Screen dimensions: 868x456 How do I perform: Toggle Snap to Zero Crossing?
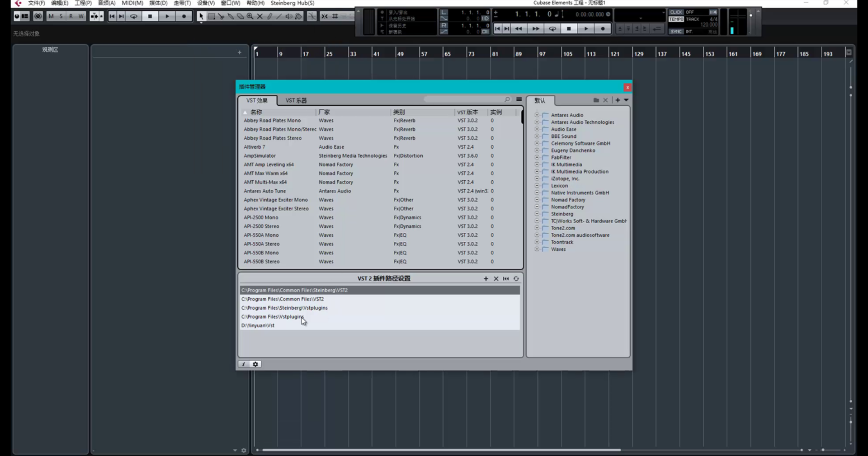[312, 16]
